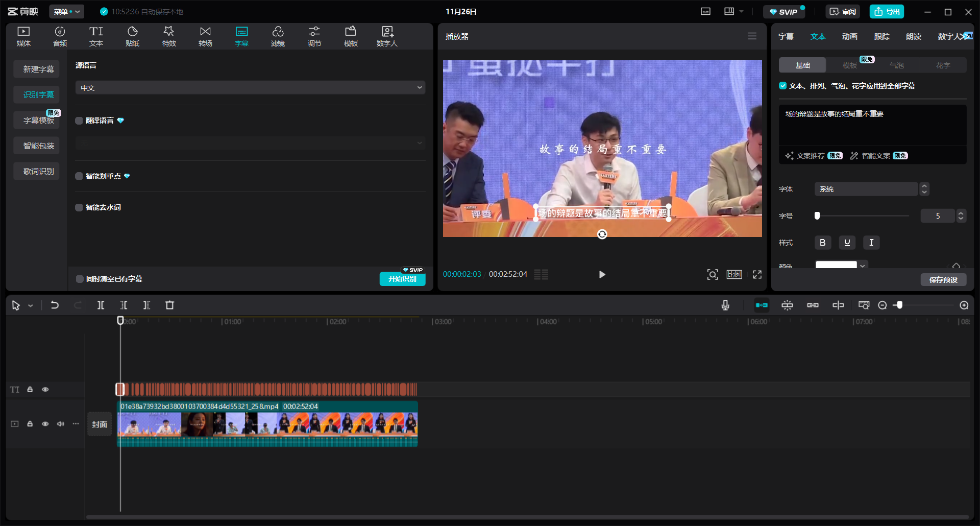
Task: Switch to the 字幕 properties tab
Action: point(786,36)
